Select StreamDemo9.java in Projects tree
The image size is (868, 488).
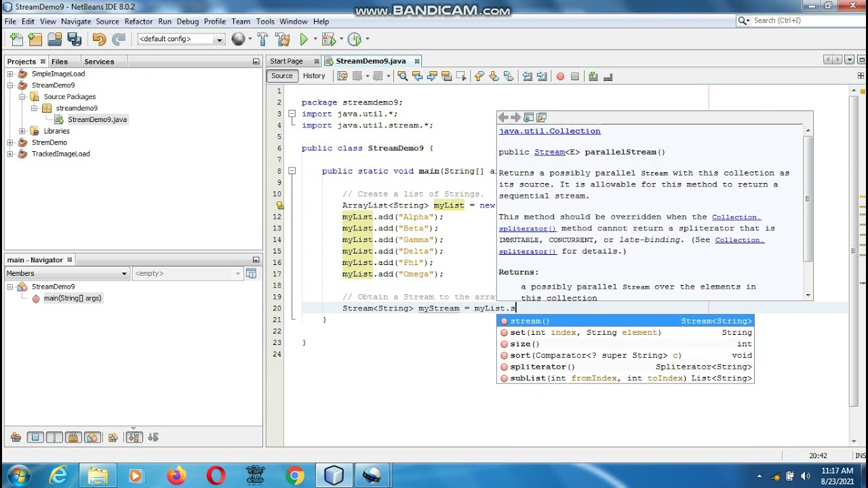[97, 119]
